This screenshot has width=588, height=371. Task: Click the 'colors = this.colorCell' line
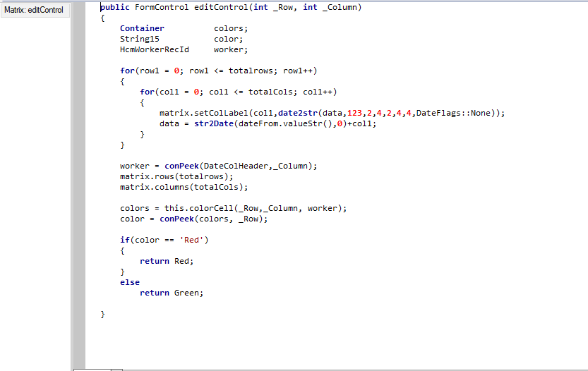pos(234,208)
